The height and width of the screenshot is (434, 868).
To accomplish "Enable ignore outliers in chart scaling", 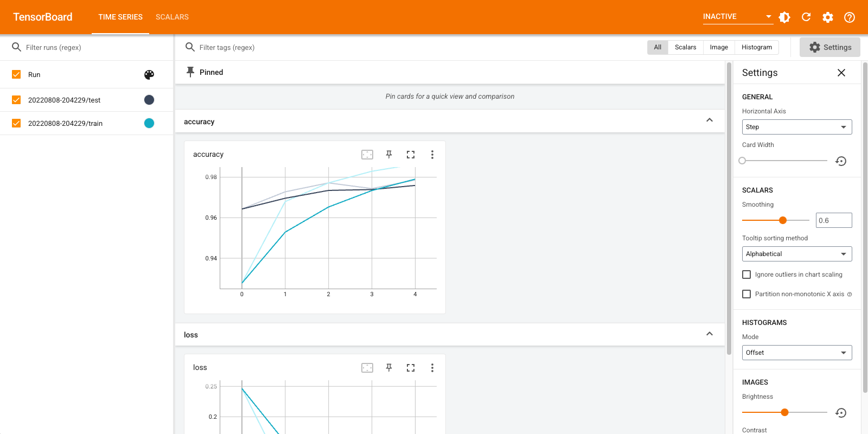I will [x=746, y=275].
